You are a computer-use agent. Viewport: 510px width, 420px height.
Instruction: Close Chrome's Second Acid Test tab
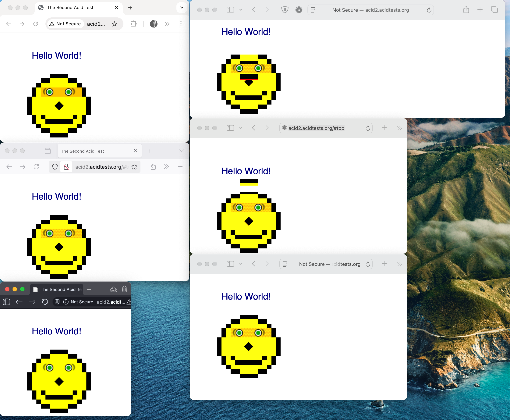(117, 8)
